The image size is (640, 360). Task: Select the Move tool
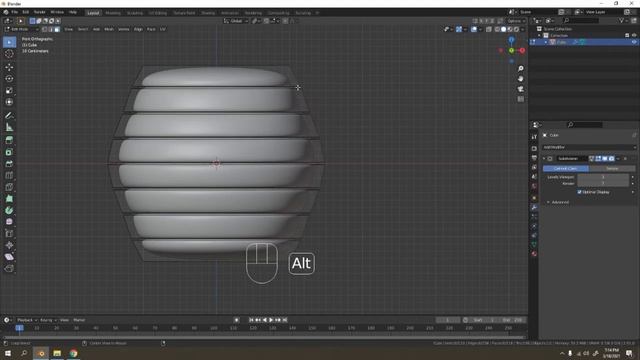(x=9, y=67)
